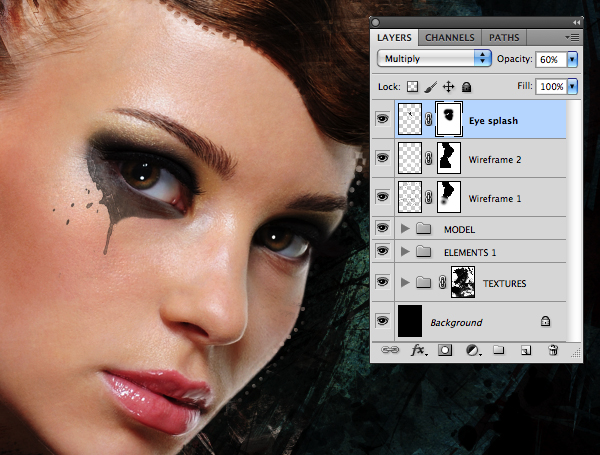Hide the Eye splash layer
Viewport: 600px width, 455px height.
coord(382,119)
